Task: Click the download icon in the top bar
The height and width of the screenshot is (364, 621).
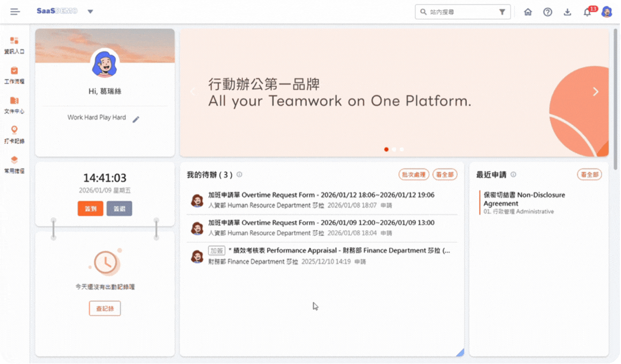Action: (x=567, y=12)
